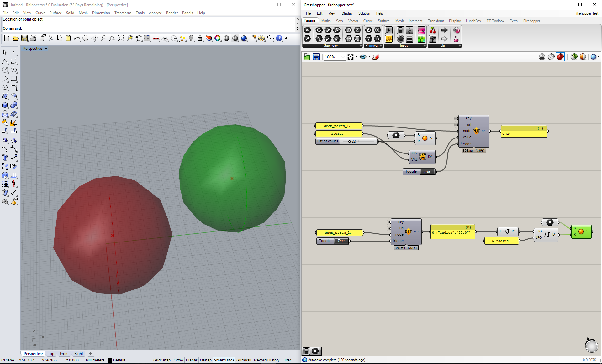
Task: Select the Rectangle tool in Rhino sidebar
Action: point(14,79)
